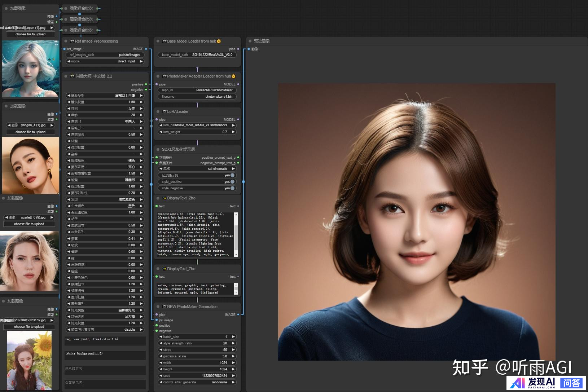
Task: Click the negative output port of 肖像大师
Action: point(146,90)
